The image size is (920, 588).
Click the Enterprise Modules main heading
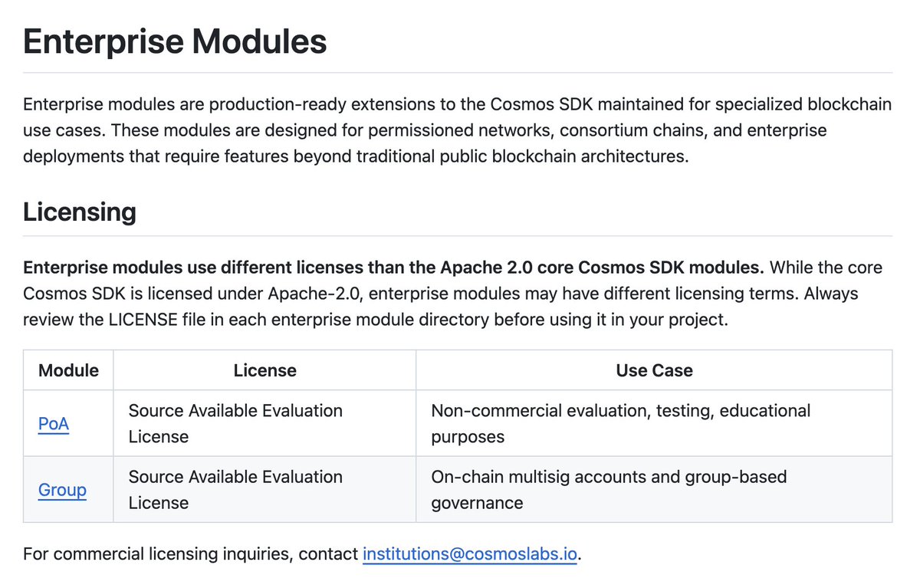pyautogui.click(x=175, y=41)
